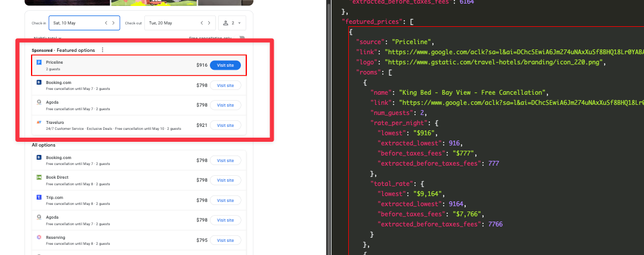
Task: Click the Priceline logo icon
Action: (39, 63)
